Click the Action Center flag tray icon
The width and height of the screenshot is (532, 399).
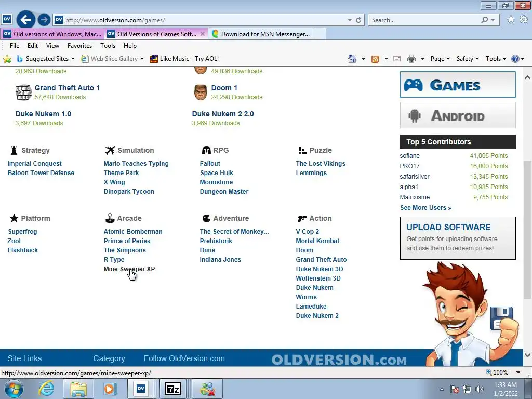pos(455,389)
